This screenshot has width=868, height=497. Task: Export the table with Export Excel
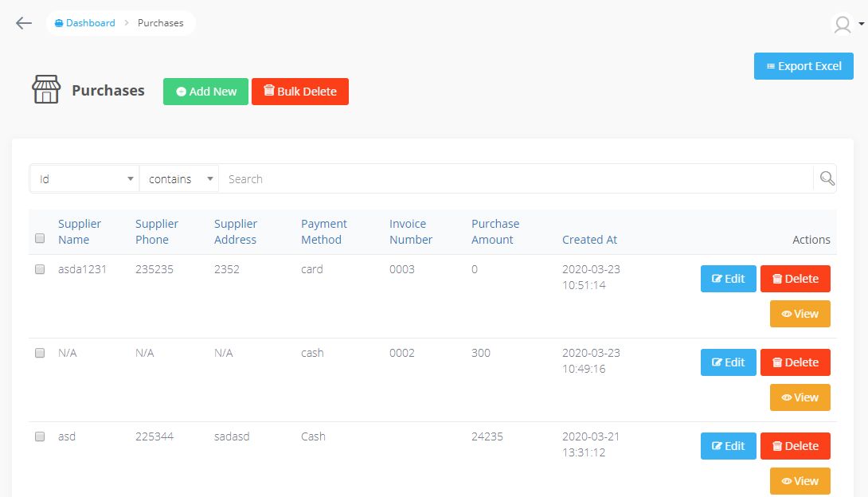pyautogui.click(x=803, y=66)
